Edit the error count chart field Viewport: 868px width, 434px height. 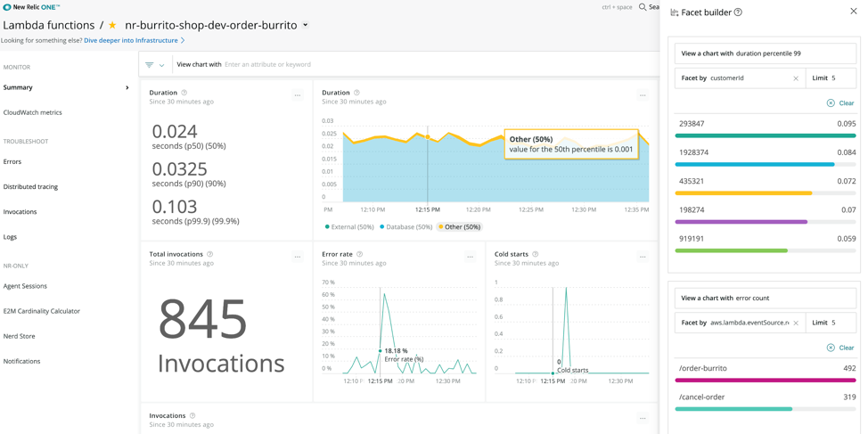(765, 298)
